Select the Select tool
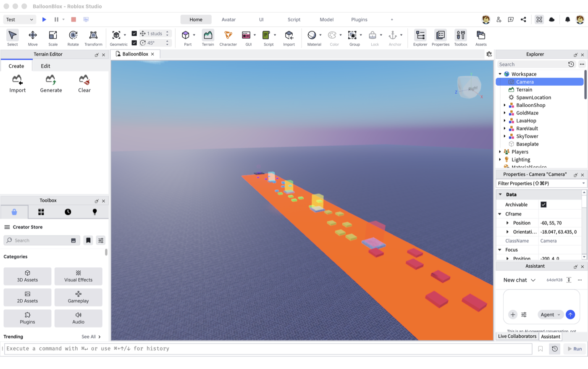The image size is (588, 369). pos(13,38)
